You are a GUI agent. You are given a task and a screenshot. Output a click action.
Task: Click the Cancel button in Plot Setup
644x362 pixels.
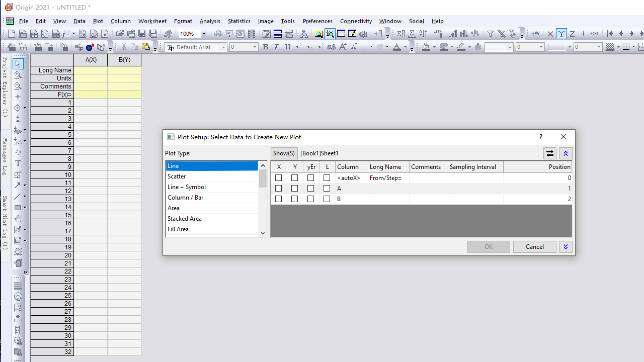tap(534, 247)
